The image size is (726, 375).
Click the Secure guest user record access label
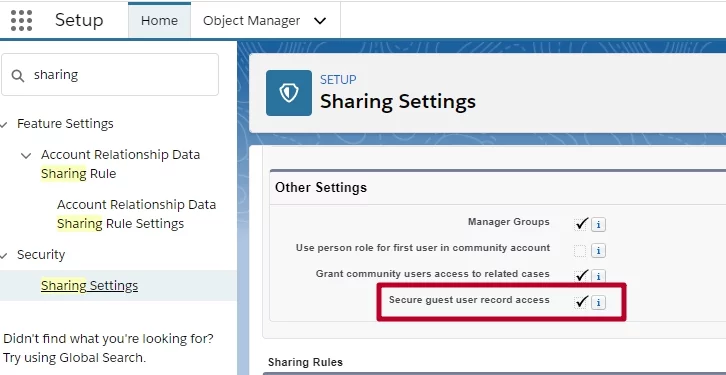(x=469, y=300)
